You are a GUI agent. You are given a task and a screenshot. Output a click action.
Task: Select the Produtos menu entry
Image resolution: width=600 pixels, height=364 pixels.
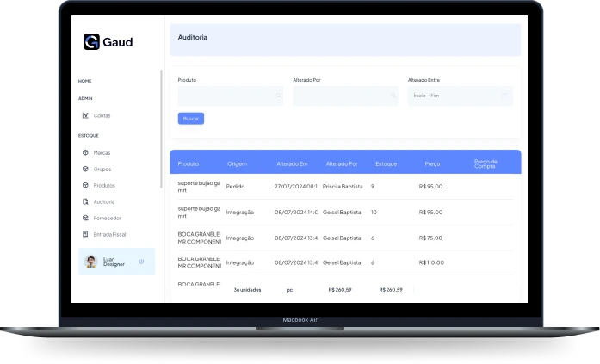pyautogui.click(x=104, y=185)
